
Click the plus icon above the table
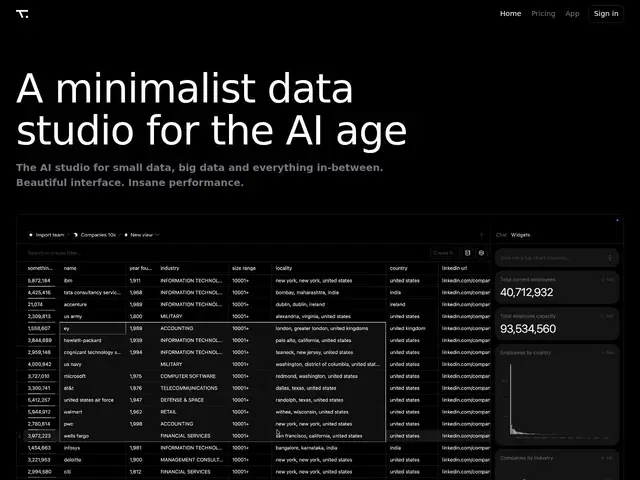pyautogui.click(x=481, y=235)
